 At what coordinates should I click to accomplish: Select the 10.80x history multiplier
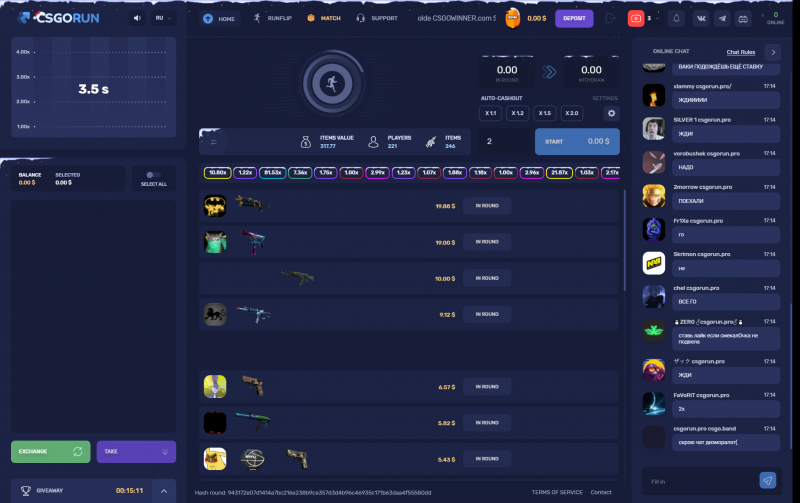coord(218,173)
